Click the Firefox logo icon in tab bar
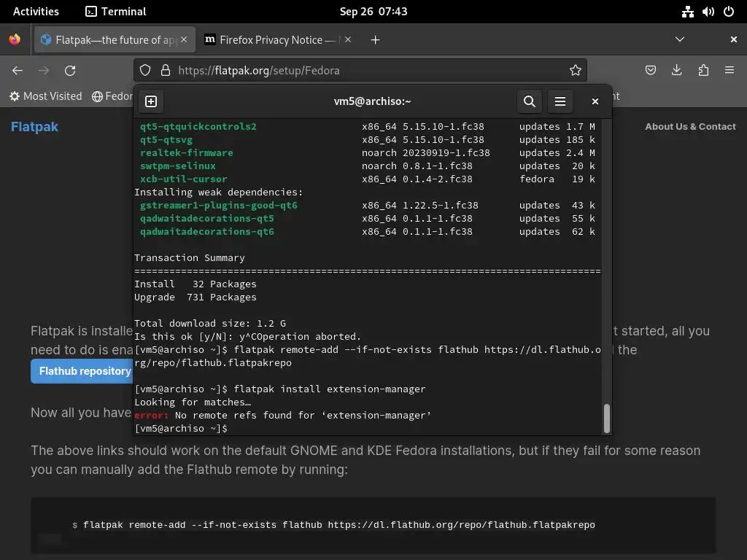This screenshot has width=747, height=560. [x=15, y=39]
